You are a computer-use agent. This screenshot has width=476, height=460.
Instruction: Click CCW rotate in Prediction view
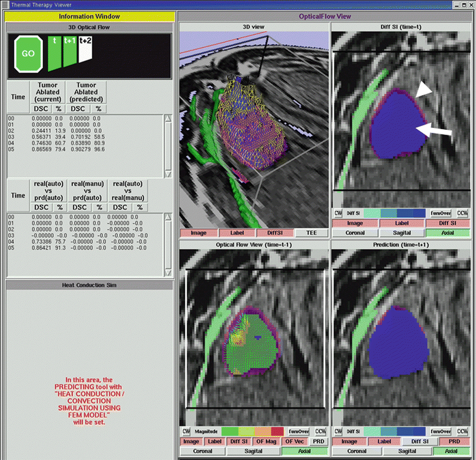point(462,432)
